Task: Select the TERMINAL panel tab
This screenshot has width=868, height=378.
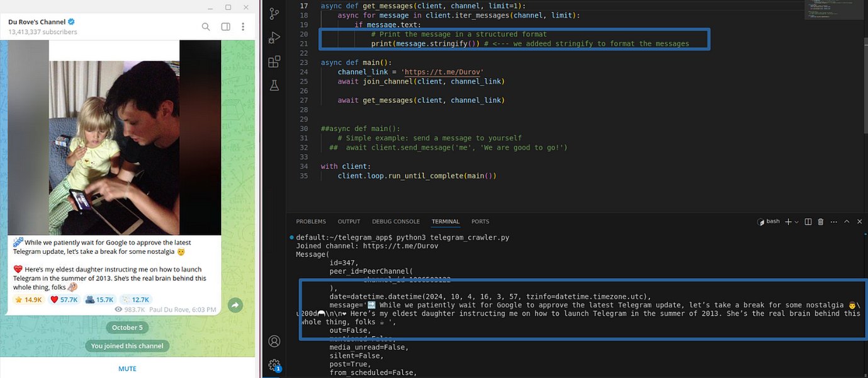Action: tap(446, 222)
